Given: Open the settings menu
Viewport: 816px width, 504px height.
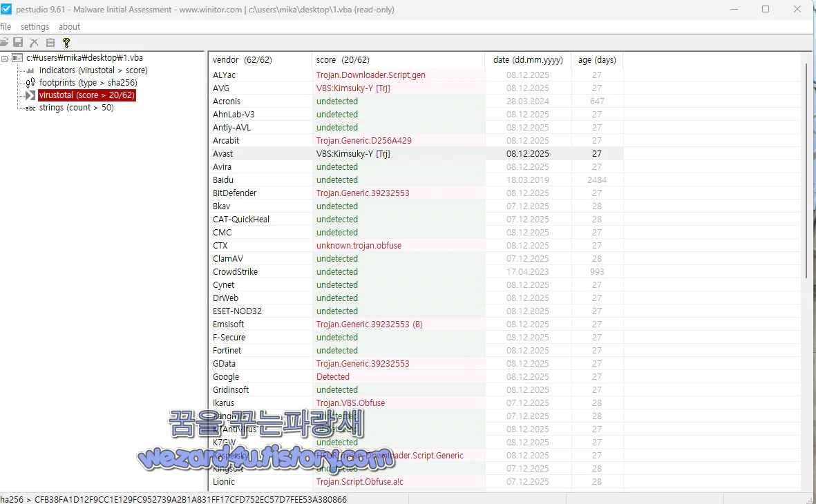Looking at the screenshot, I should pyautogui.click(x=35, y=26).
